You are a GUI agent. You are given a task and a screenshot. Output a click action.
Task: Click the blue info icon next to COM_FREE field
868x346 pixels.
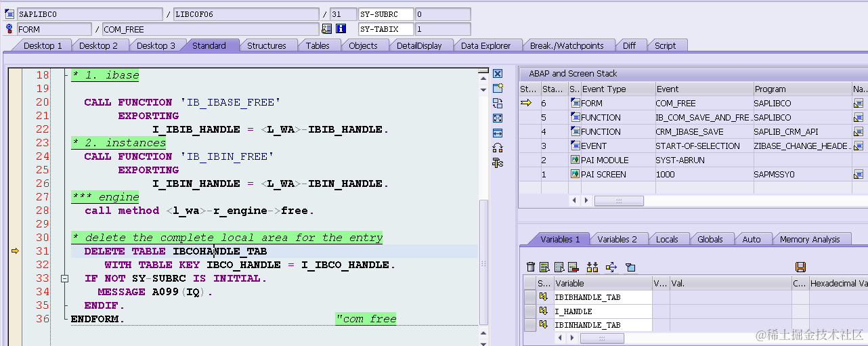[x=341, y=29]
